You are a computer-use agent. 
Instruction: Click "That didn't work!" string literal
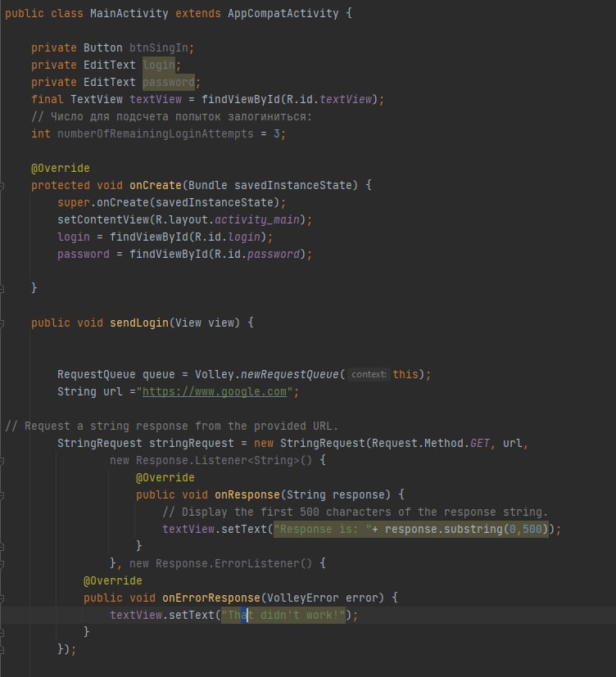tap(283, 616)
